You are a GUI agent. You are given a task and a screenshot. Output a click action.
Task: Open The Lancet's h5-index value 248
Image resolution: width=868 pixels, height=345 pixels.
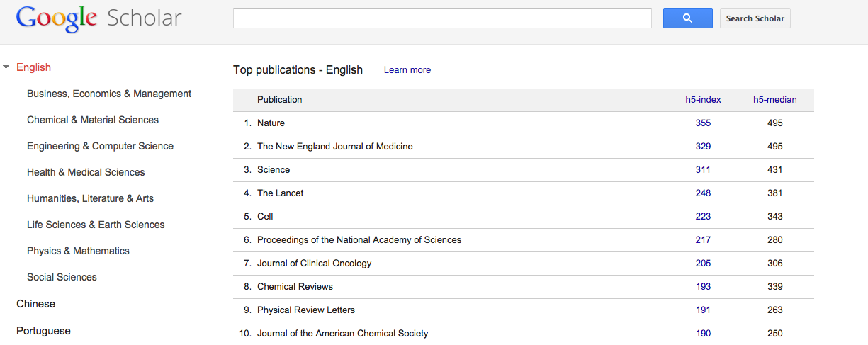pyautogui.click(x=703, y=193)
